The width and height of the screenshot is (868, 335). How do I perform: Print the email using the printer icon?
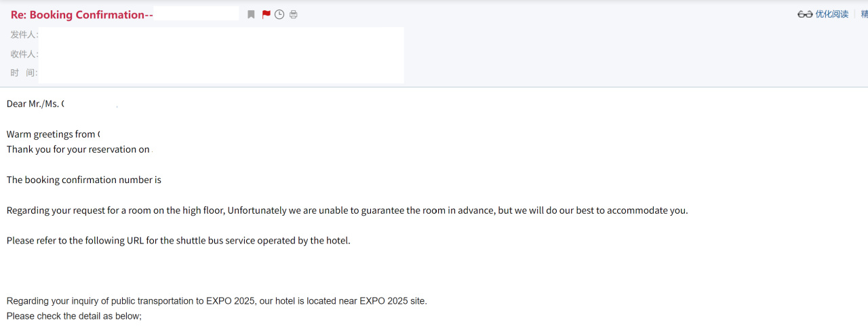[293, 14]
